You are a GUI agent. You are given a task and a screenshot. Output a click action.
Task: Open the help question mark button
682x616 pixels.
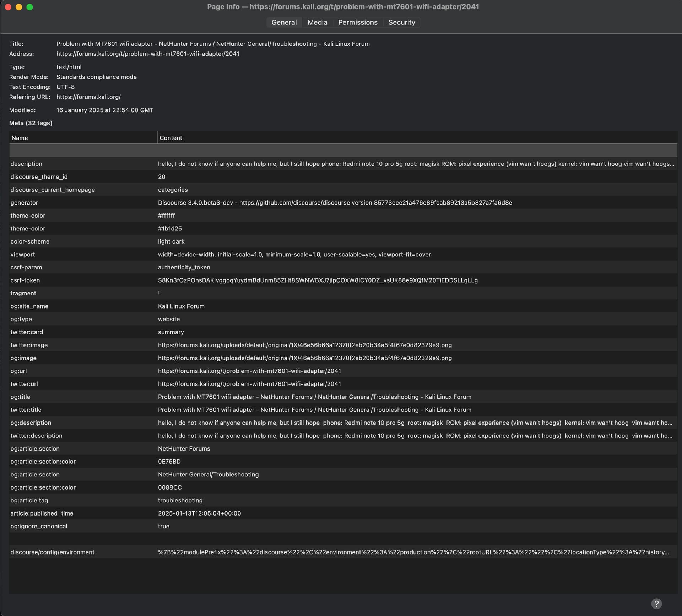tap(656, 604)
